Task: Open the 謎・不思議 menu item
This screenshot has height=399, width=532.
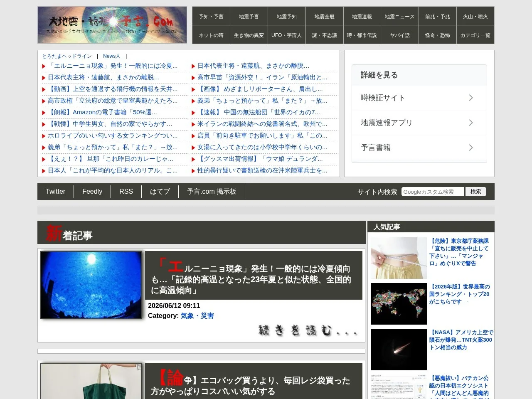Action: click(x=325, y=35)
